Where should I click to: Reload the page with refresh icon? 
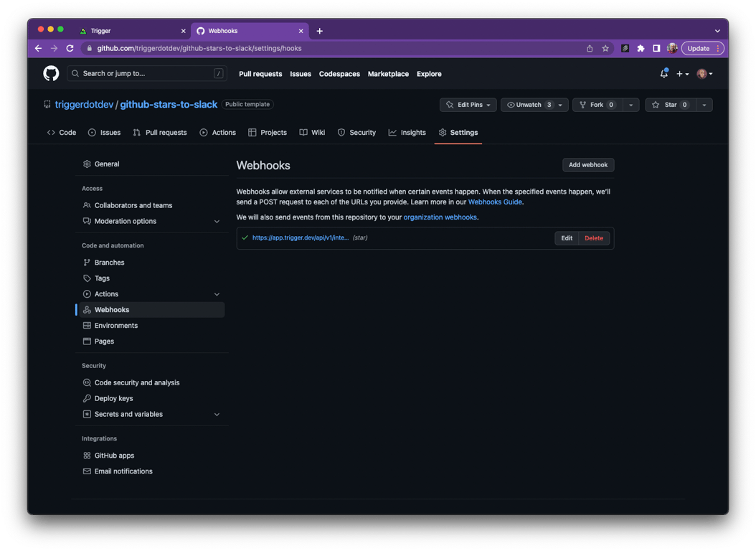[70, 48]
